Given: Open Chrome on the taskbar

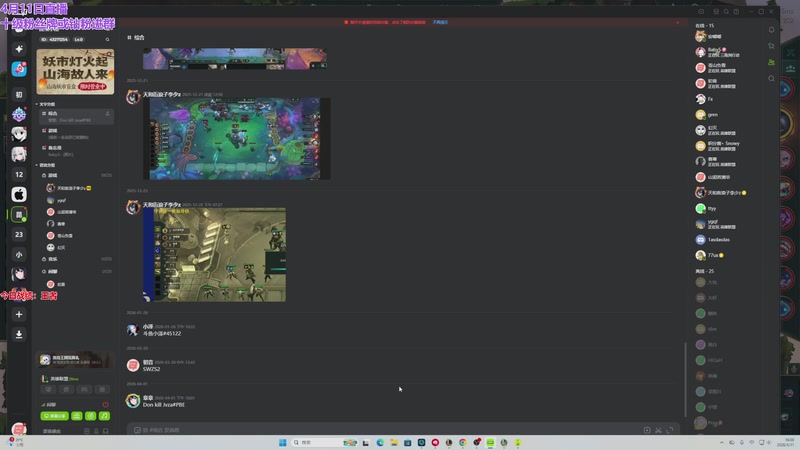Looking at the screenshot, I should (462, 442).
